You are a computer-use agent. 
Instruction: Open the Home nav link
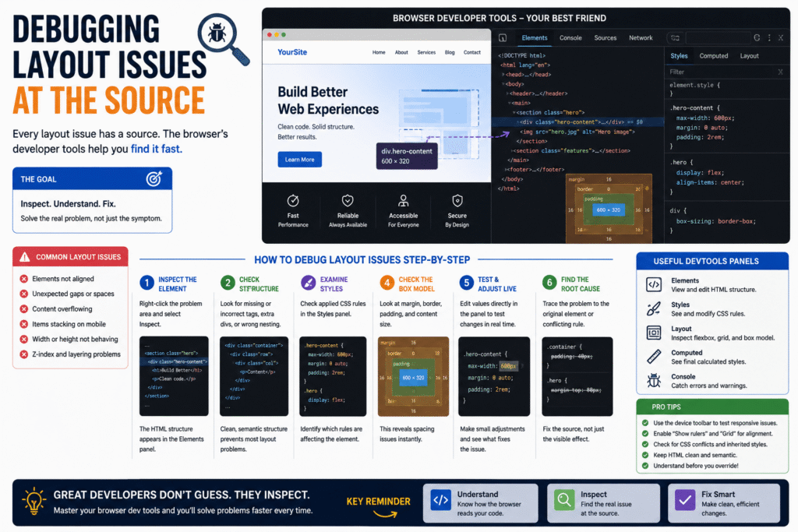[379, 52]
